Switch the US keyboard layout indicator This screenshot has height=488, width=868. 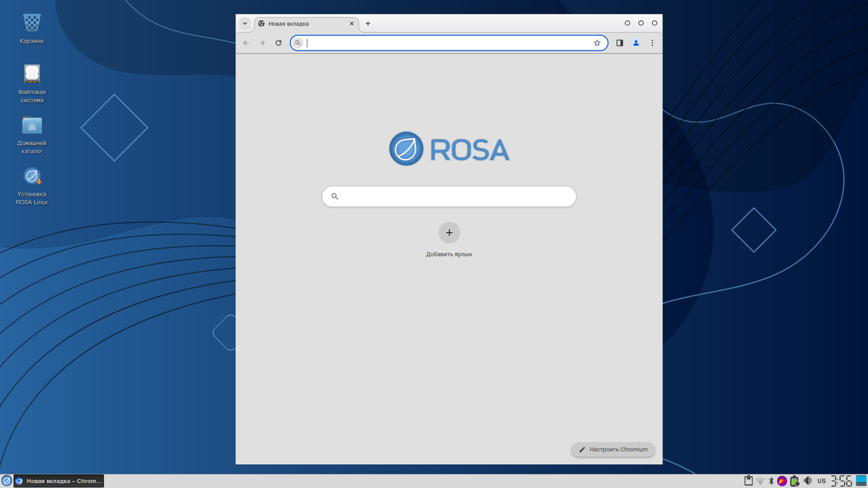coord(822,481)
